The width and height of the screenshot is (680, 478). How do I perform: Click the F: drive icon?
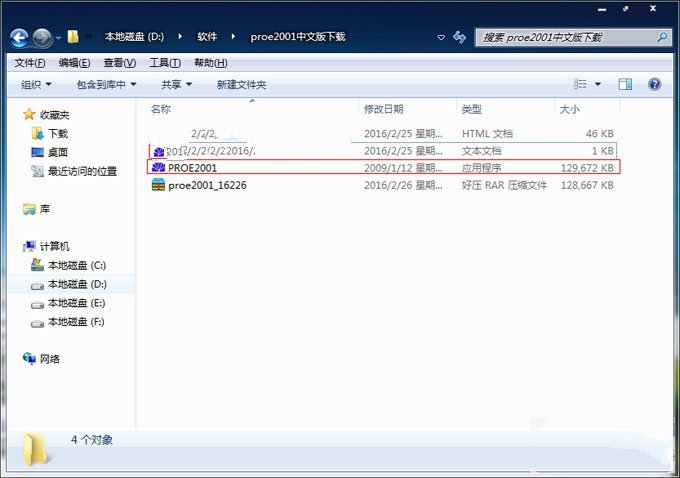[x=38, y=324]
